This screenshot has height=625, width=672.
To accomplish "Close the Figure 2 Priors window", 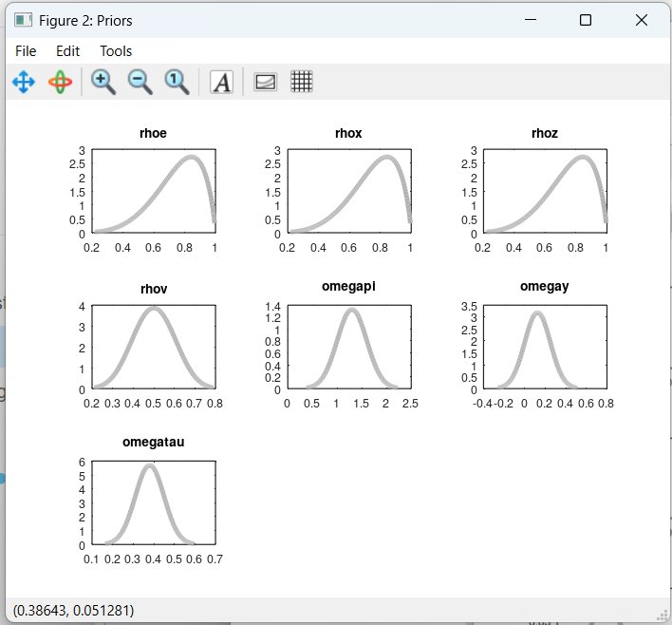I will tap(642, 20).
